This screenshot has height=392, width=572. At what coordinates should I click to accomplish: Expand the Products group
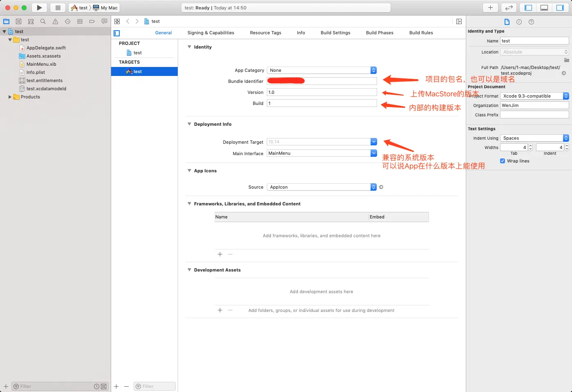pos(10,97)
